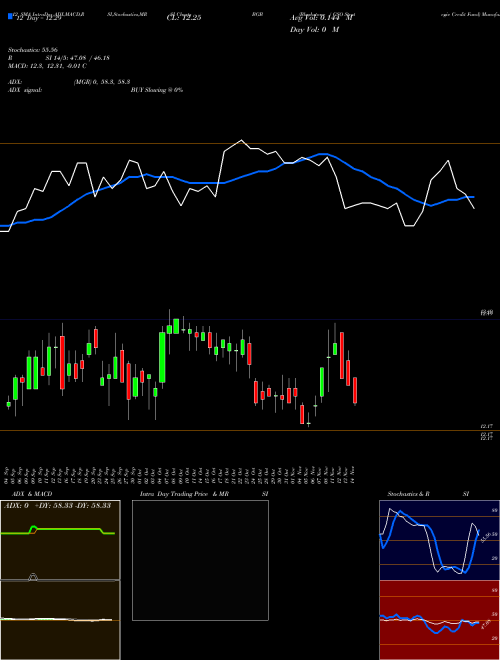Open the ADX & MACD mini chart
Screen dimensions: 500x660
pos(60,580)
